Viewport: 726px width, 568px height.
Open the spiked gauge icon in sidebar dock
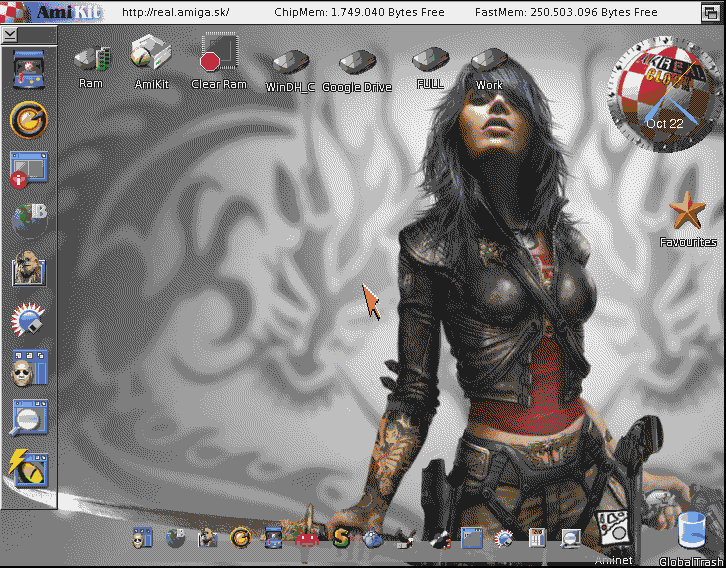pos(28,319)
